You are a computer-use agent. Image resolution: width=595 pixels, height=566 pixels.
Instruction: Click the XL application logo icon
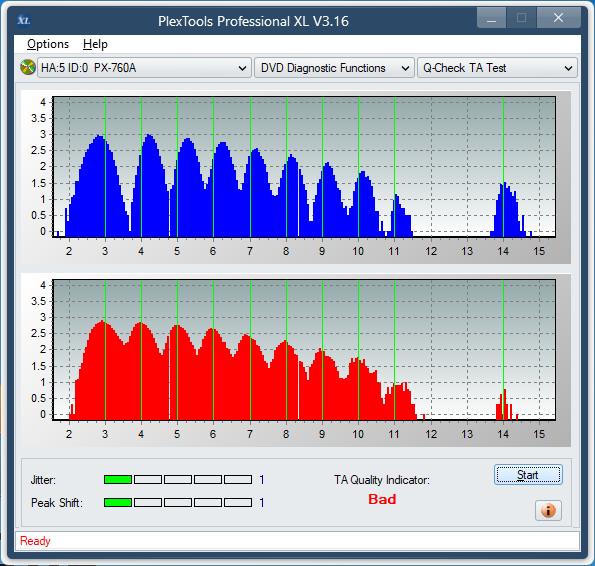[x=24, y=20]
